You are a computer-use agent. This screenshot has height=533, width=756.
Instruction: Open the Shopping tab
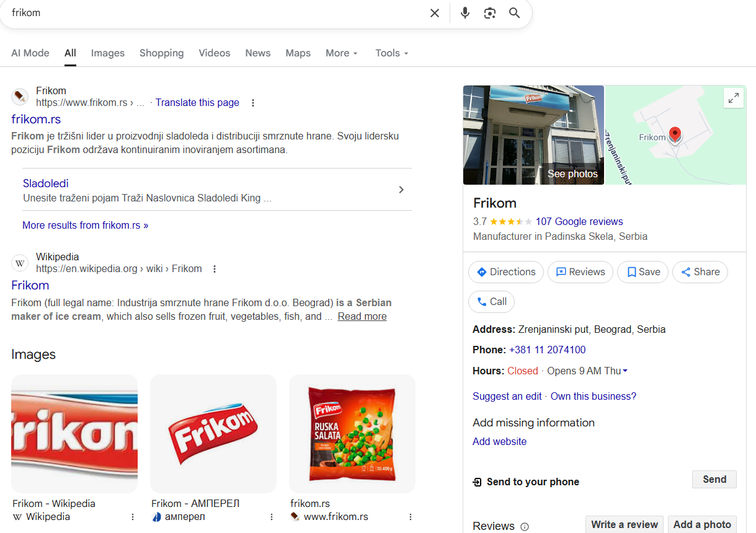(161, 53)
